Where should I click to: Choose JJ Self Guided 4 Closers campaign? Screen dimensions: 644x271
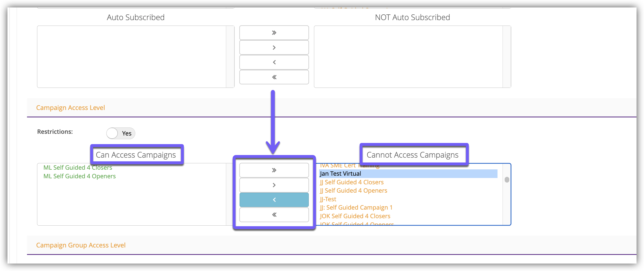coord(352,182)
